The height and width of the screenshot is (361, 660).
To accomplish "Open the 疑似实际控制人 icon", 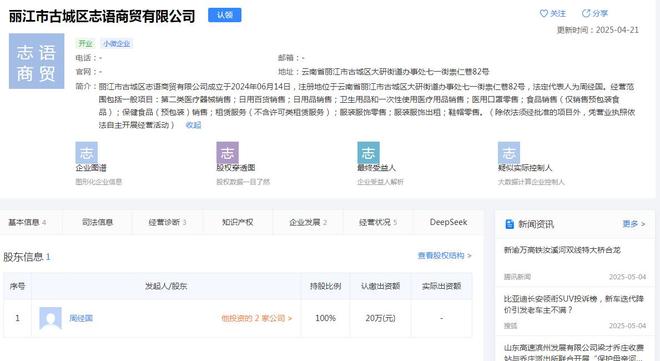I will click(509, 152).
